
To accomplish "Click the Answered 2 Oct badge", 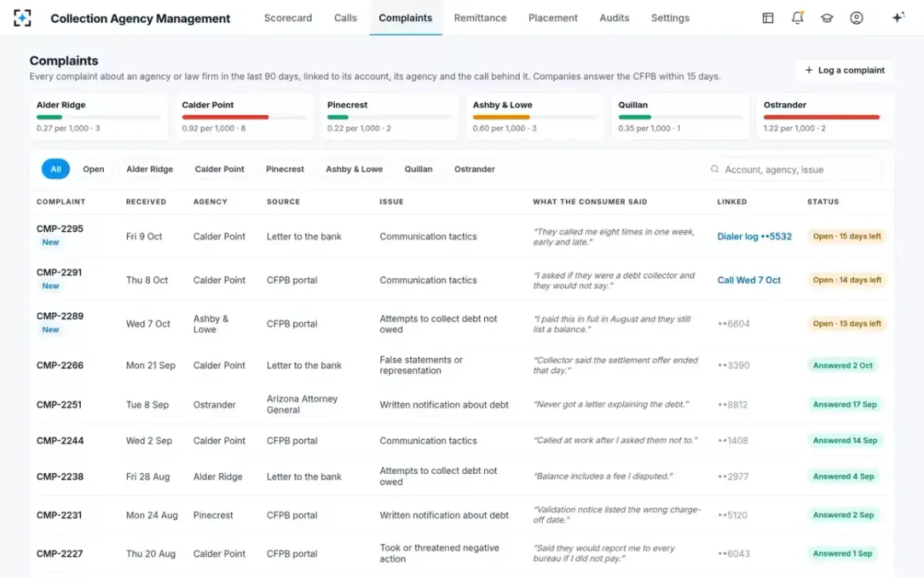I will [843, 365].
